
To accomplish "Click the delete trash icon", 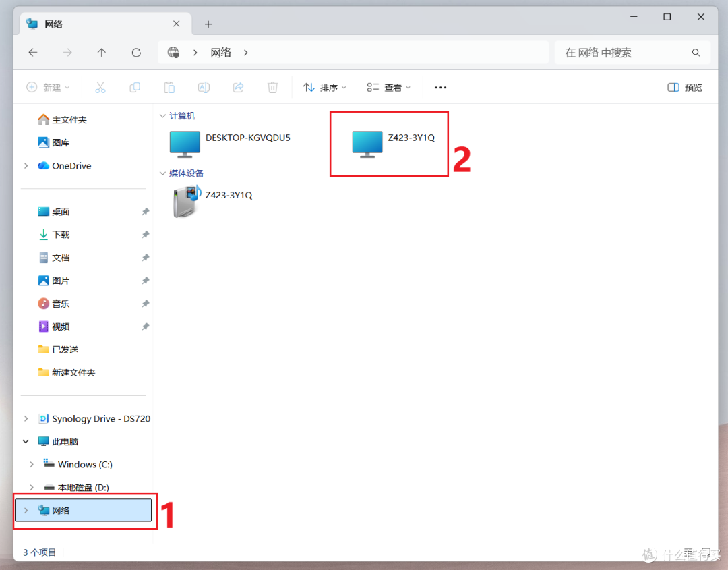I will pos(272,87).
